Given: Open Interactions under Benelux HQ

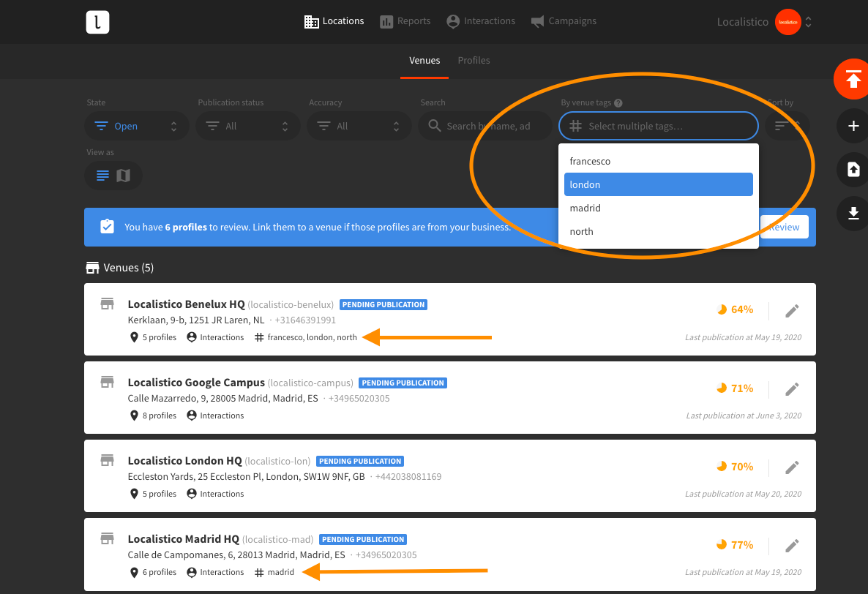Looking at the screenshot, I should tap(215, 337).
